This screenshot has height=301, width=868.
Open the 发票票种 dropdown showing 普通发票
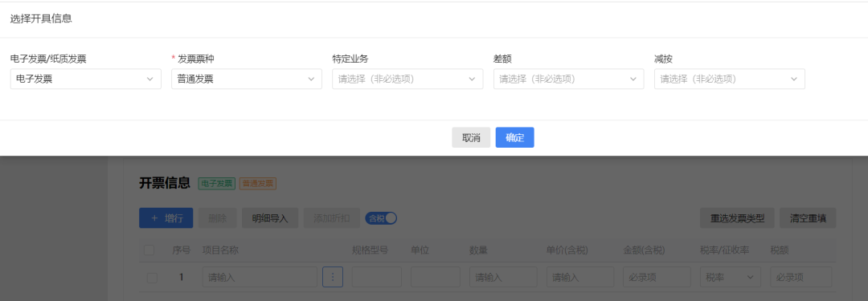[x=247, y=79]
